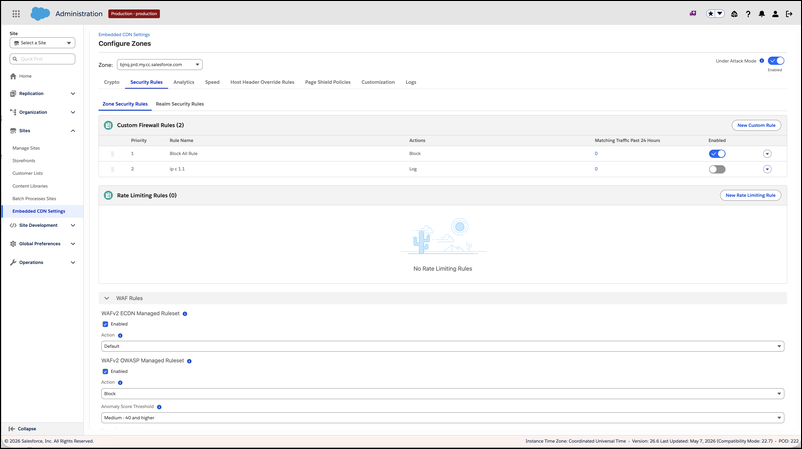Open the Zone selector dropdown
The image size is (802, 449).
point(160,64)
